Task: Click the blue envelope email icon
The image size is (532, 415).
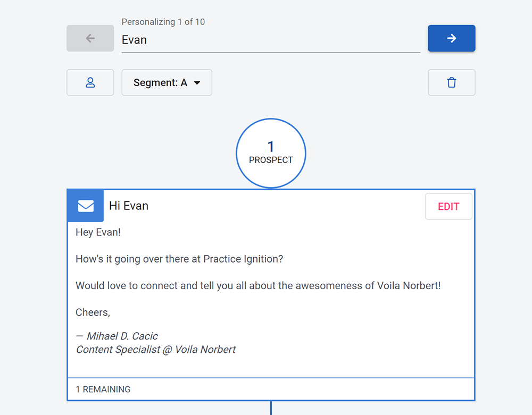Action: click(x=86, y=206)
